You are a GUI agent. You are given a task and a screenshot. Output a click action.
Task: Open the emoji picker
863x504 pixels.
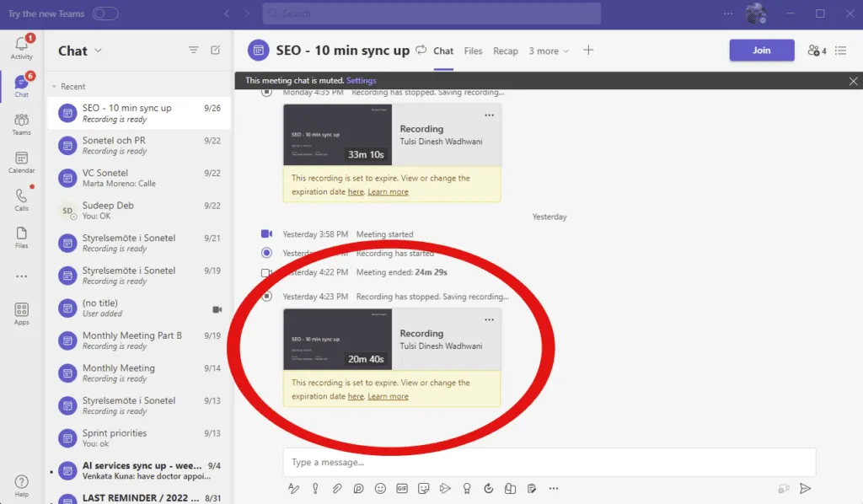coord(380,488)
